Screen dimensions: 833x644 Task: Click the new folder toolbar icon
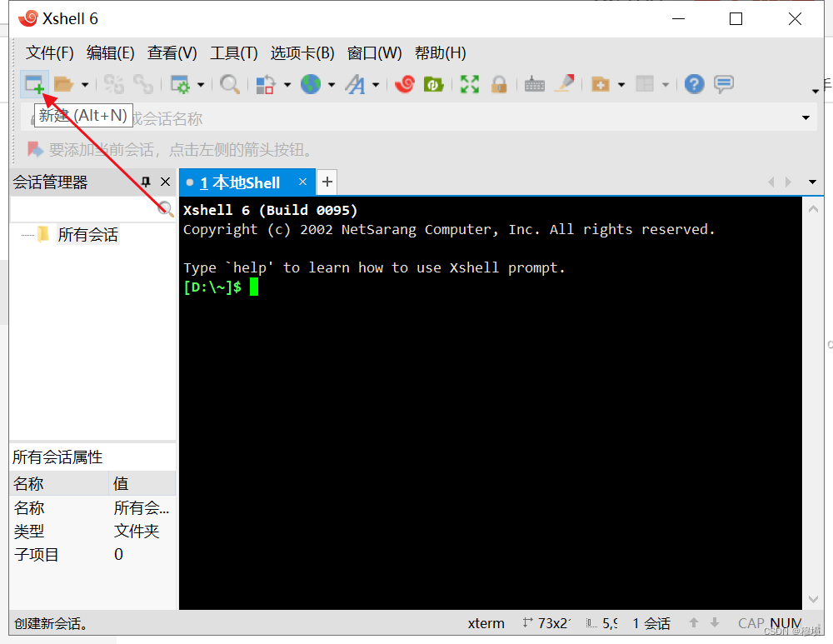tap(601, 84)
